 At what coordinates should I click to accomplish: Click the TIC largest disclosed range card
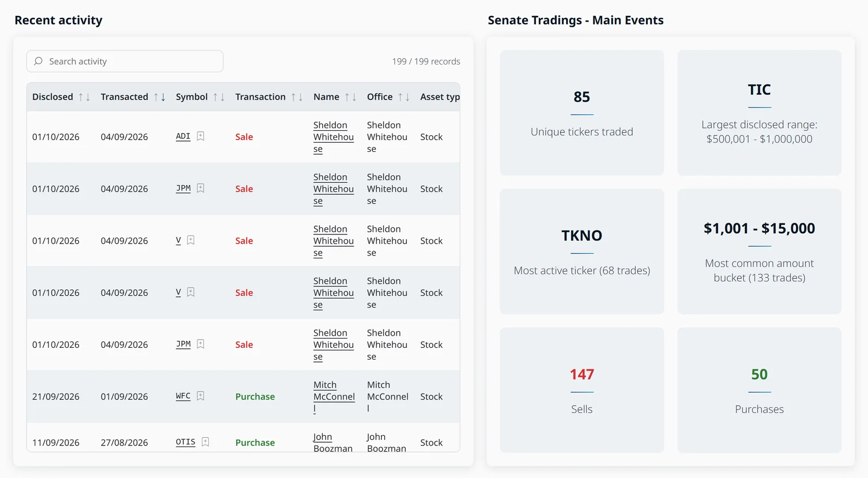[x=759, y=113]
